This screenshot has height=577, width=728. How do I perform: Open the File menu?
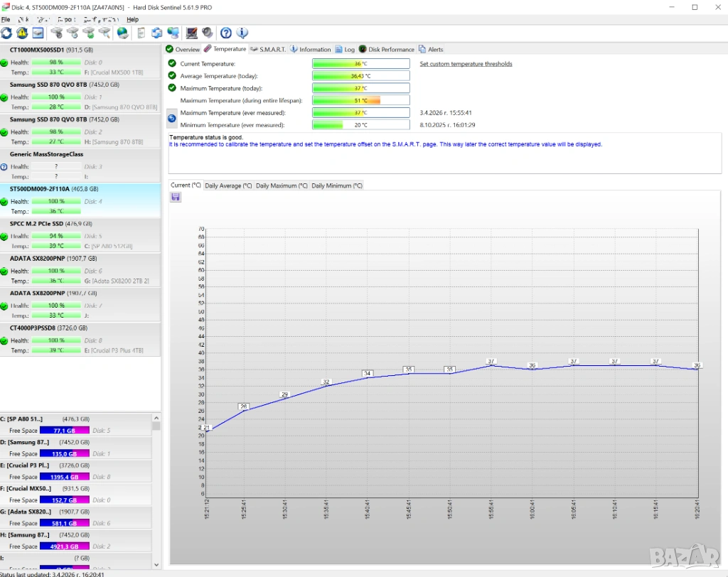point(6,19)
